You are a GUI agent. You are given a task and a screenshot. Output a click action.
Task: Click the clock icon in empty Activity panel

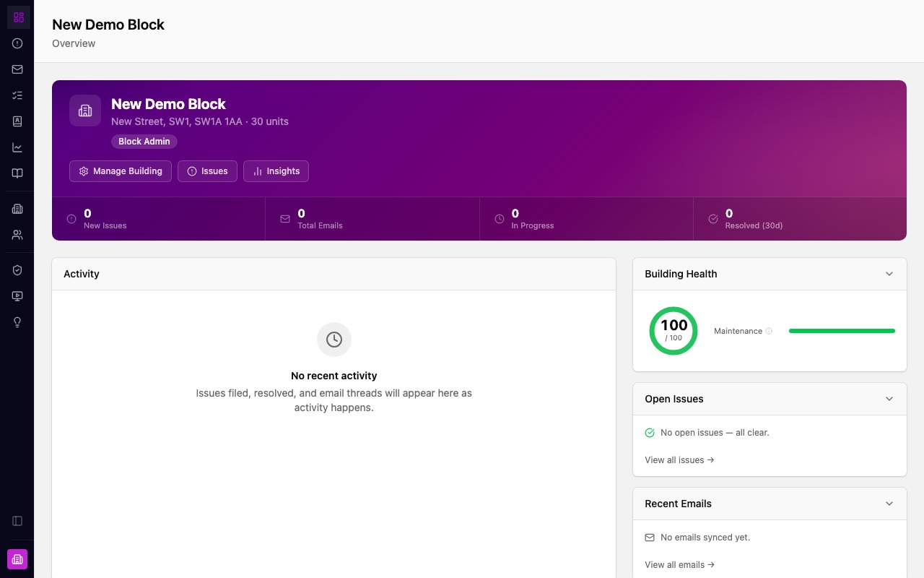334,340
